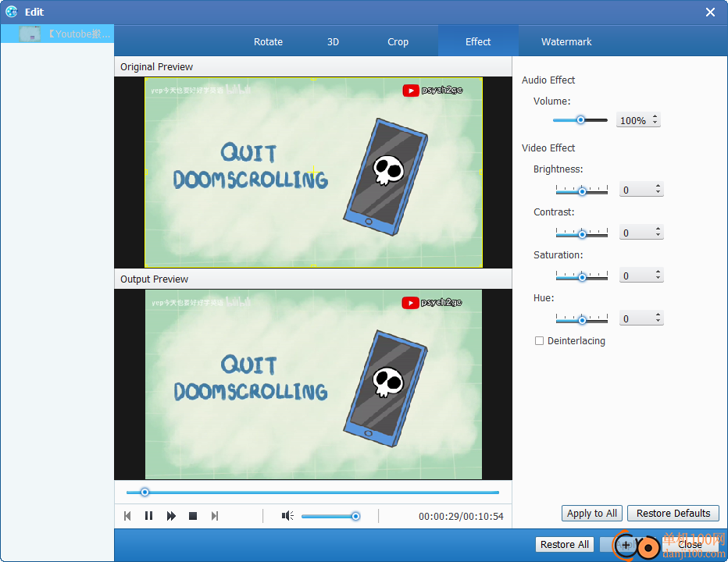728x562 pixels.
Task: Jump to previous frame in playback controls
Action: click(x=127, y=516)
